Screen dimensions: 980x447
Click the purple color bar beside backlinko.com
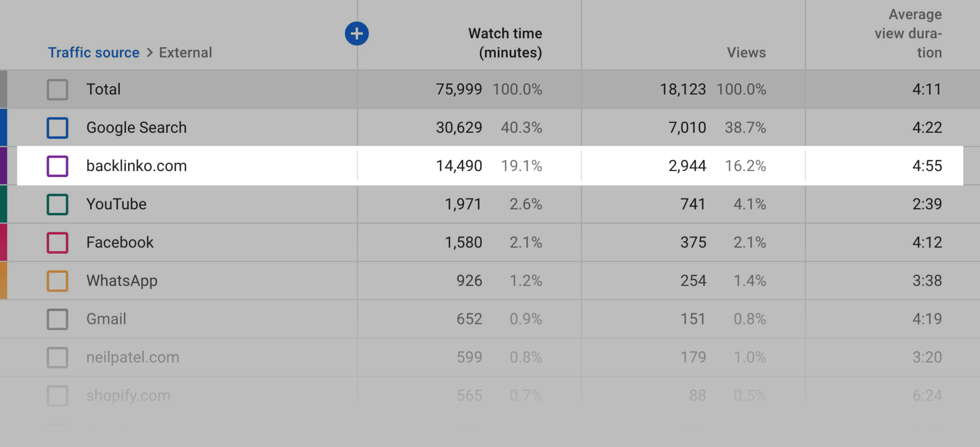3,166
